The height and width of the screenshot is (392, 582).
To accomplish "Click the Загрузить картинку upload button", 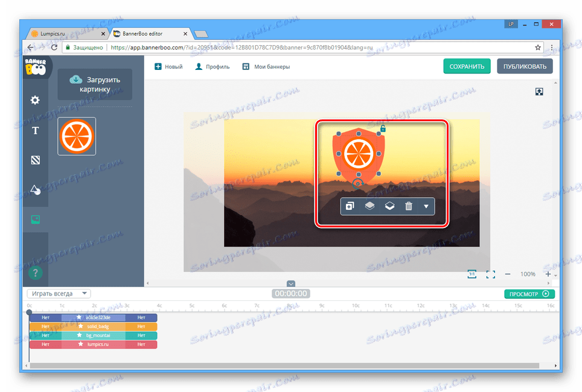I will click(95, 84).
